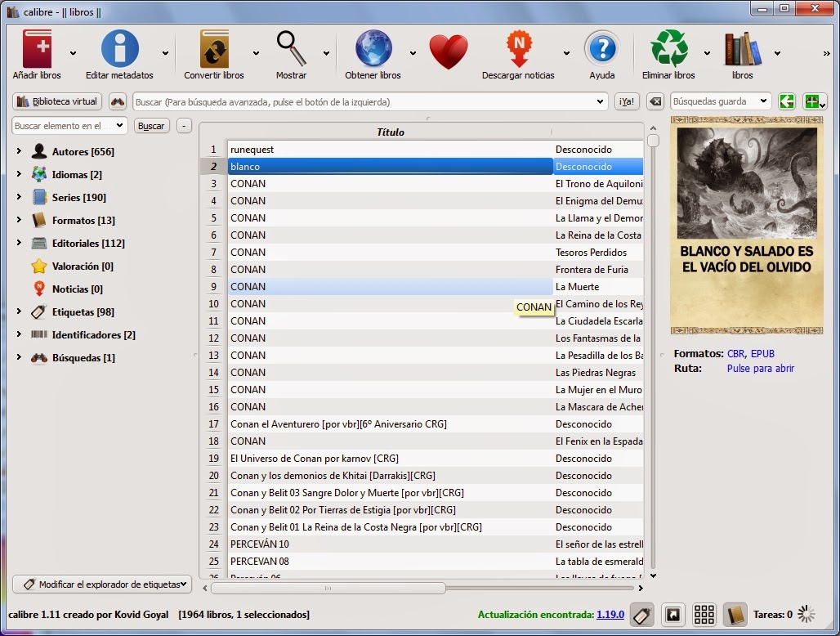Click the Obtener libros globe icon
This screenshot has height=636, width=840.
(x=373, y=49)
